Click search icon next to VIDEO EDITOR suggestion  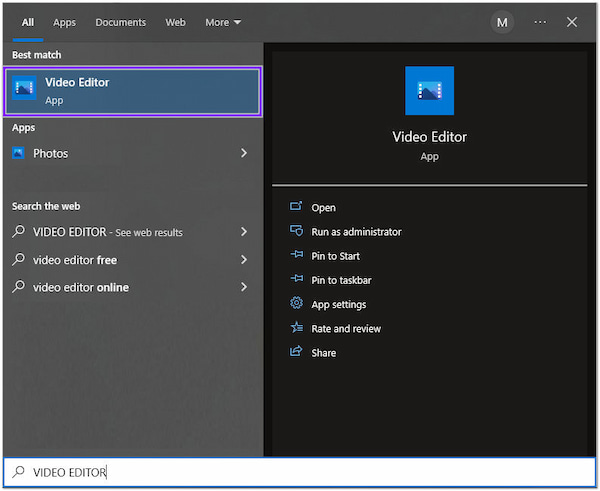pyautogui.click(x=18, y=231)
